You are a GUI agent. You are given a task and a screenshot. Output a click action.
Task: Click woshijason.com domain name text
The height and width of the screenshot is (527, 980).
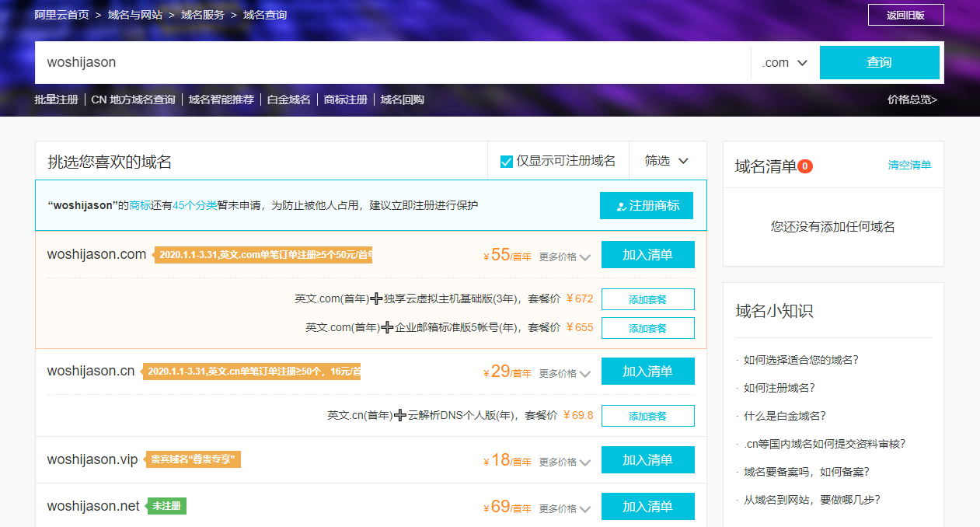tap(96, 254)
